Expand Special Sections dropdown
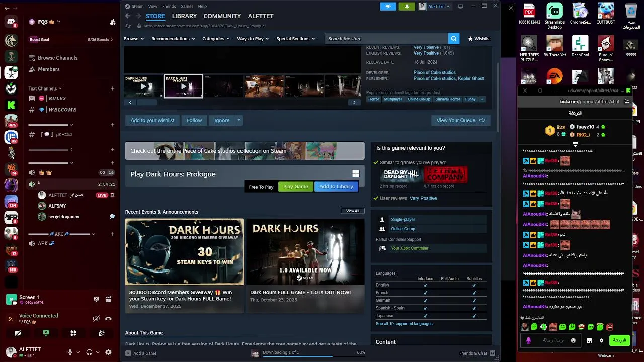 coord(295,39)
